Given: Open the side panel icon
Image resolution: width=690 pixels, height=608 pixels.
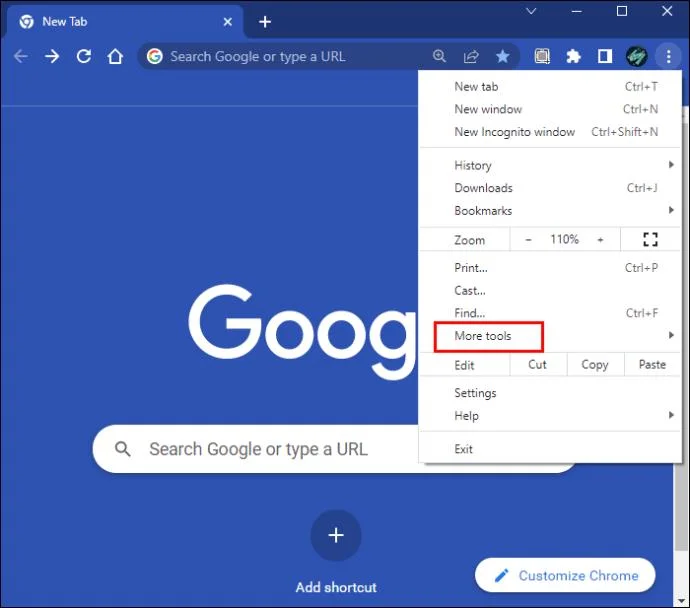Looking at the screenshot, I should [604, 57].
